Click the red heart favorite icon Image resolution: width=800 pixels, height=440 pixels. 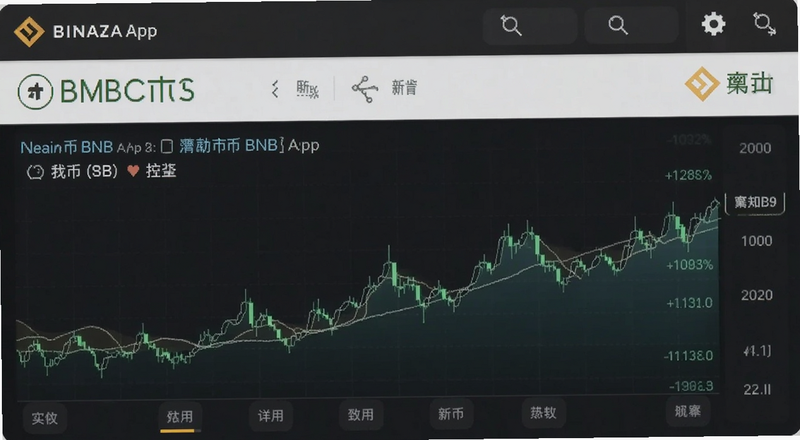(x=133, y=171)
